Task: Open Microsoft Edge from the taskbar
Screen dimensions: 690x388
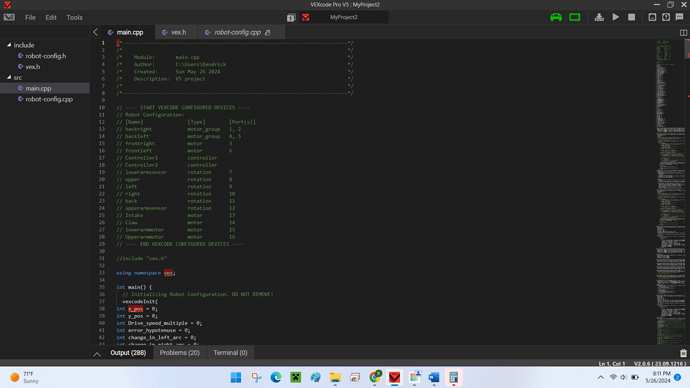Action: click(276, 377)
